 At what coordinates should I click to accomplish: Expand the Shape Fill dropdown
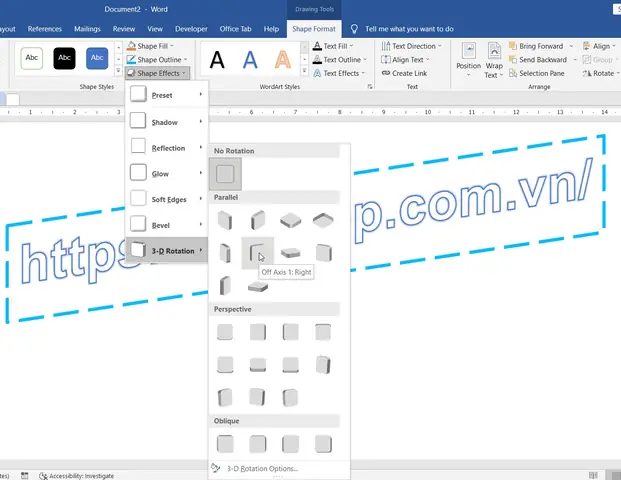(172, 46)
